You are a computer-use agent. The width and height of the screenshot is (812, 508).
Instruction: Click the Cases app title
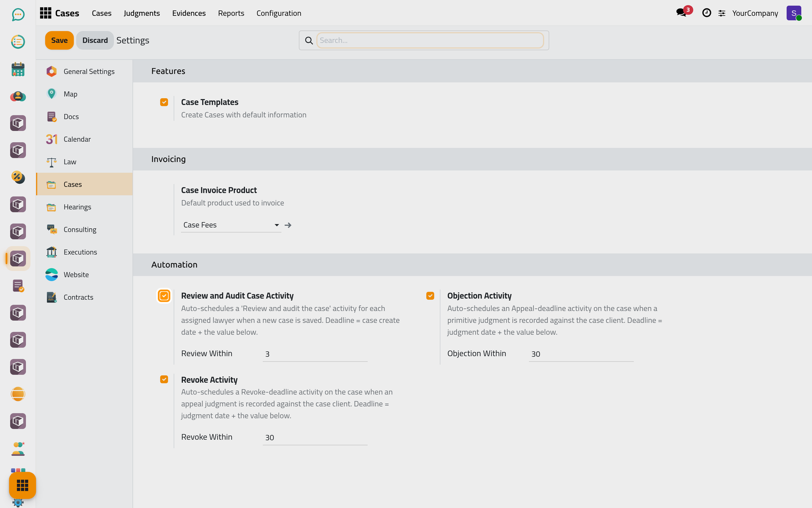(x=67, y=13)
